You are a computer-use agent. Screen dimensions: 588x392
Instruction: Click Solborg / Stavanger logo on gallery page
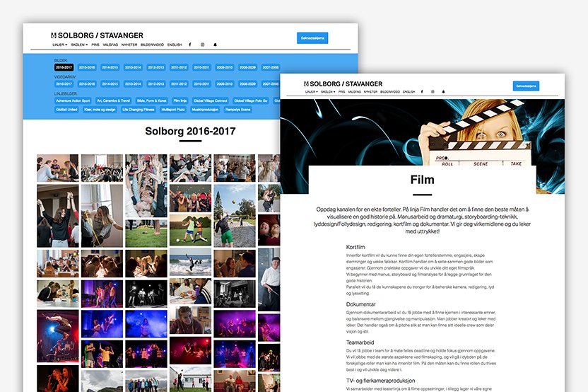point(97,35)
